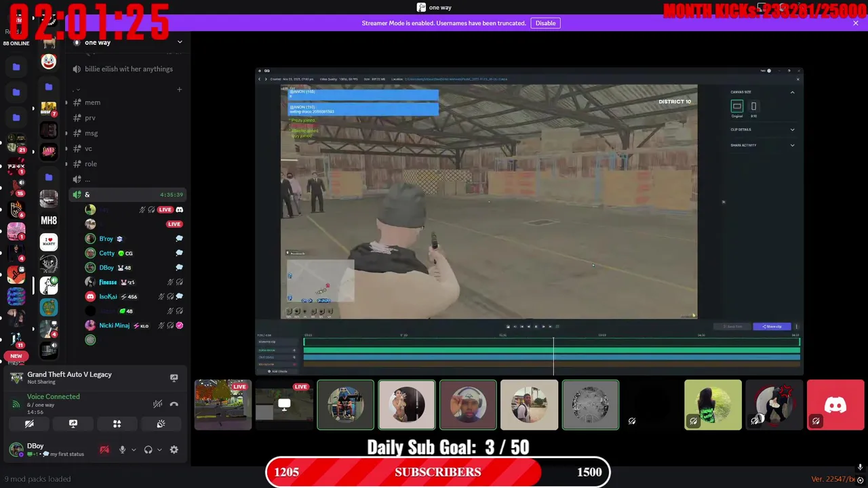
Task: Open the more options menu beside Share clip
Action: [796, 327]
